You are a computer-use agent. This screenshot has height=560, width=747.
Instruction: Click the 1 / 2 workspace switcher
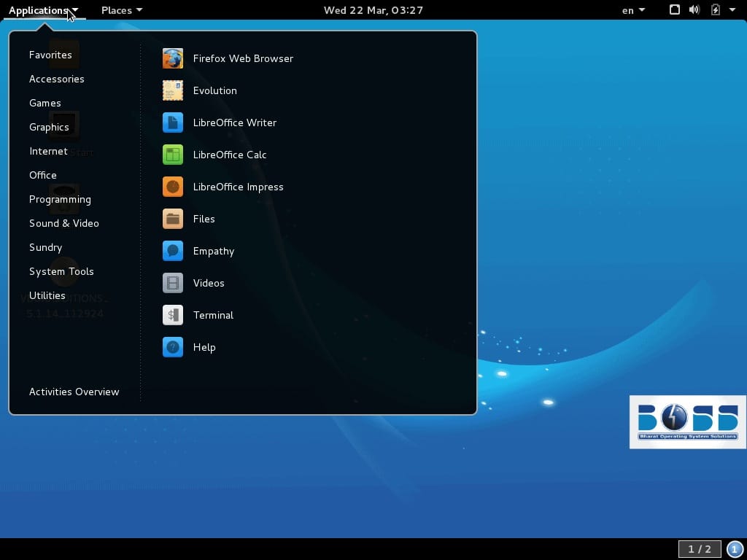click(x=700, y=549)
